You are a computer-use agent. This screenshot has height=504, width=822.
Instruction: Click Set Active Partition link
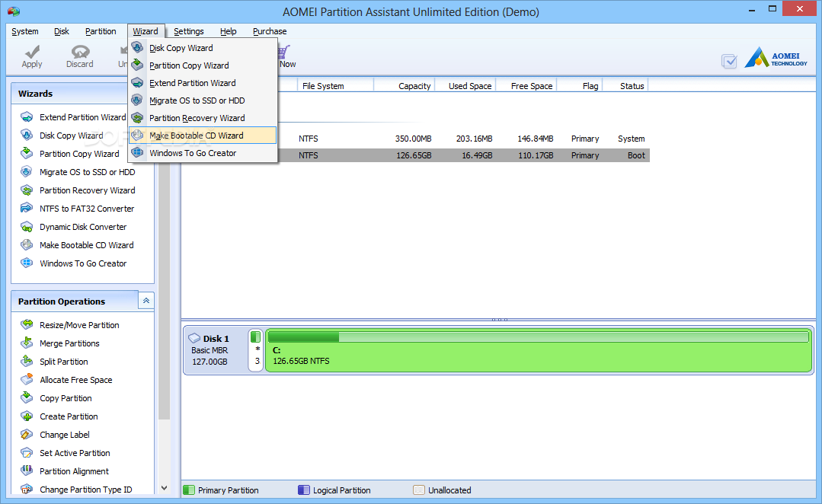(75, 453)
